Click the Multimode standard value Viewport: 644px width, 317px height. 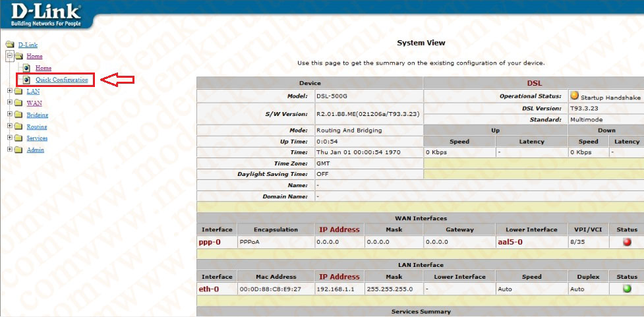587,120
